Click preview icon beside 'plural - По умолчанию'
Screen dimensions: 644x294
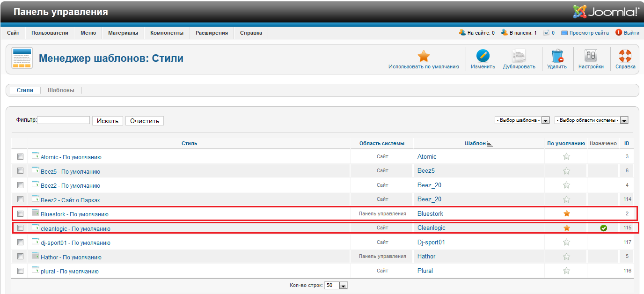coord(35,270)
